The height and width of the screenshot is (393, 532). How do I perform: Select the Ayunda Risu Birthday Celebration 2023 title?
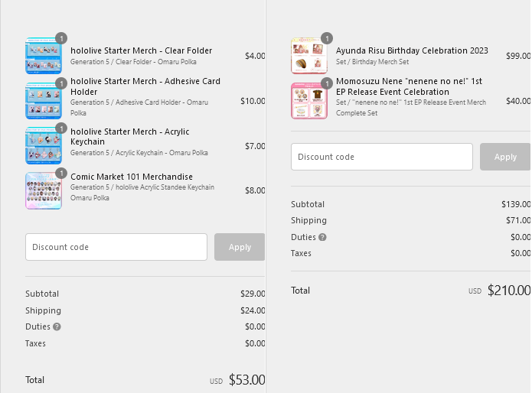tap(412, 50)
